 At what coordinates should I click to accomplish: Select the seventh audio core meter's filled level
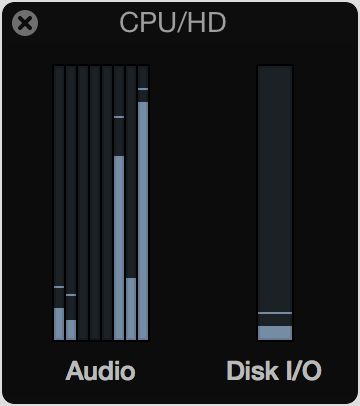(x=131, y=309)
